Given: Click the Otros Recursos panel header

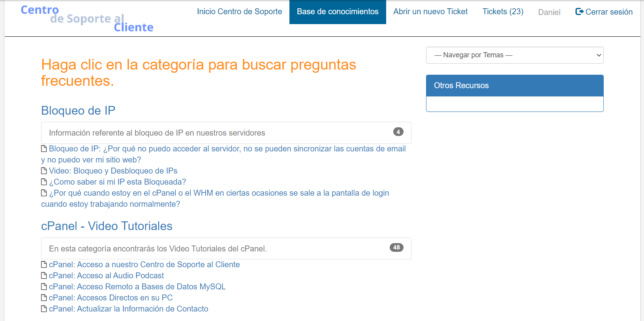Looking at the screenshot, I should point(514,85).
